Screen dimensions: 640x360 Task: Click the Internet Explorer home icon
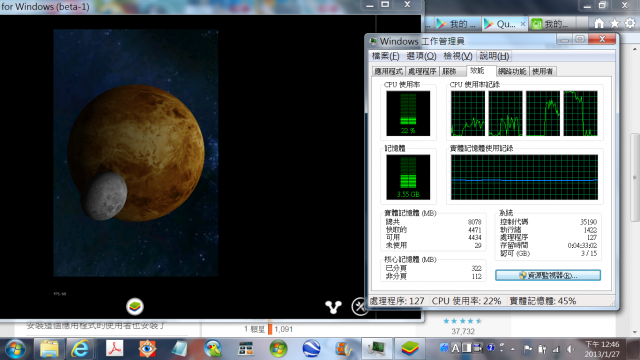point(599,24)
